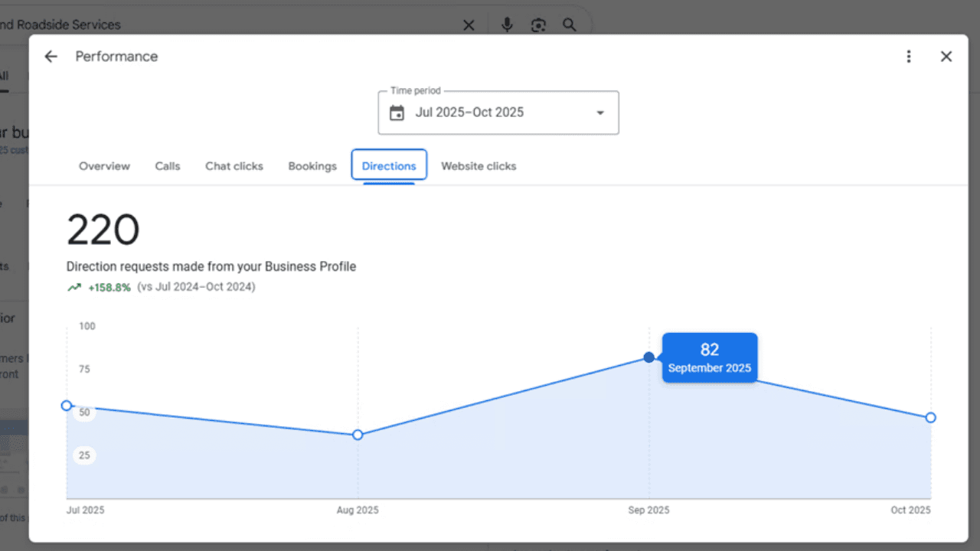The width and height of the screenshot is (980, 551).
Task: Click the back arrow in Performance header
Action: click(x=51, y=56)
